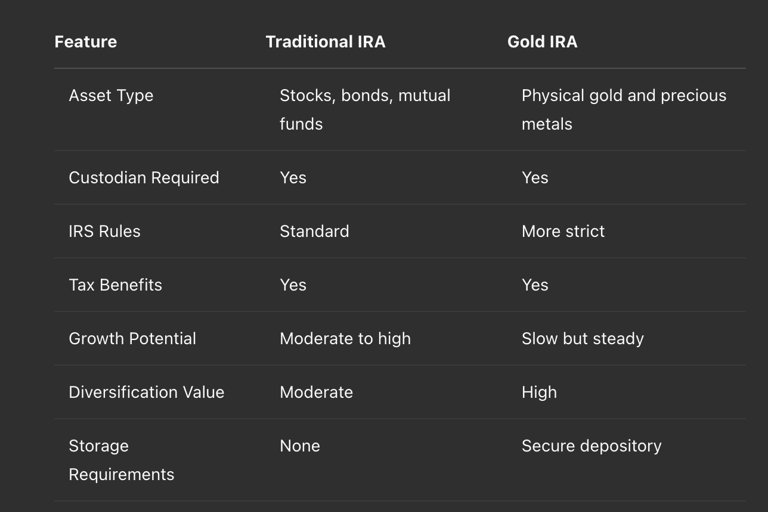This screenshot has width=768, height=512.
Task: Click the Traditional IRA column header
Action: (325, 42)
